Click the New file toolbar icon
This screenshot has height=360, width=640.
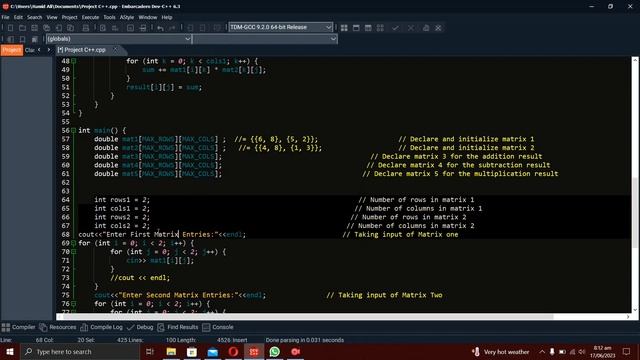(x=11, y=28)
